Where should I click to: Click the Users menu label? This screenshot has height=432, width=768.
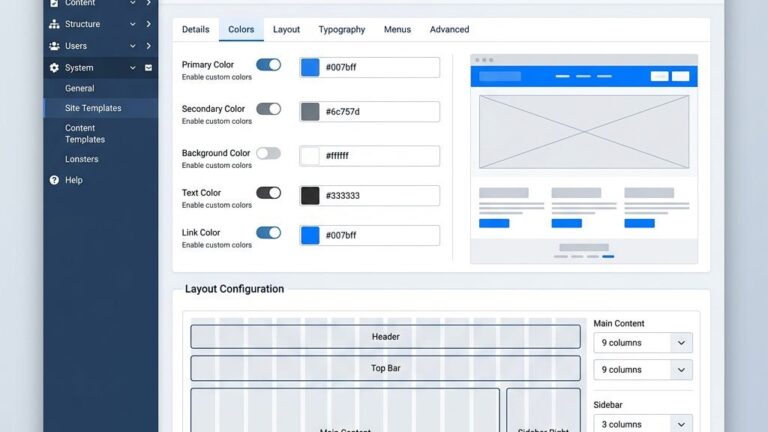(76, 46)
